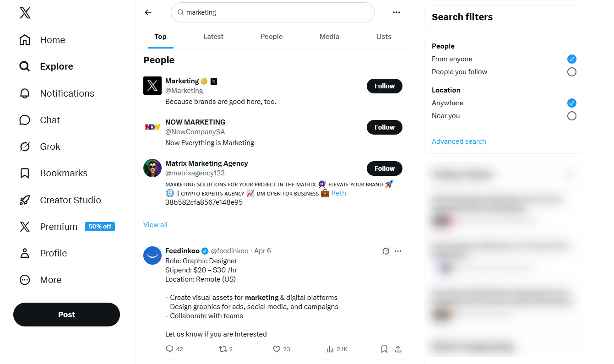Enable the Near you location filter
This screenshot has width=614, height=364.
coord(571,116)
